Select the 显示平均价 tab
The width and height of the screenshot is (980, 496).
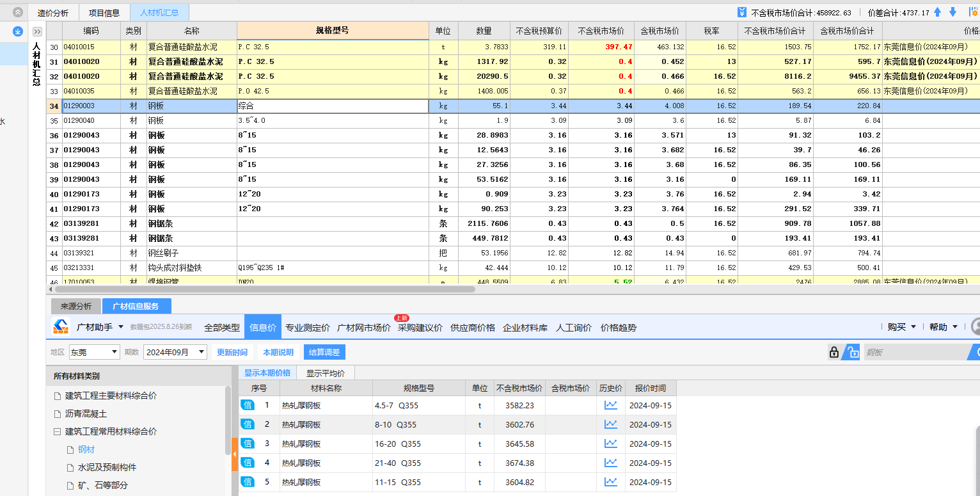[x=326, y=373]
